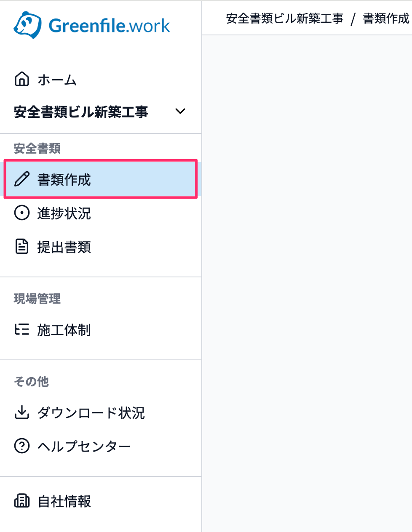Click the building icon beside 自社情報
The image size is (412, 532).
click(22, 500)
